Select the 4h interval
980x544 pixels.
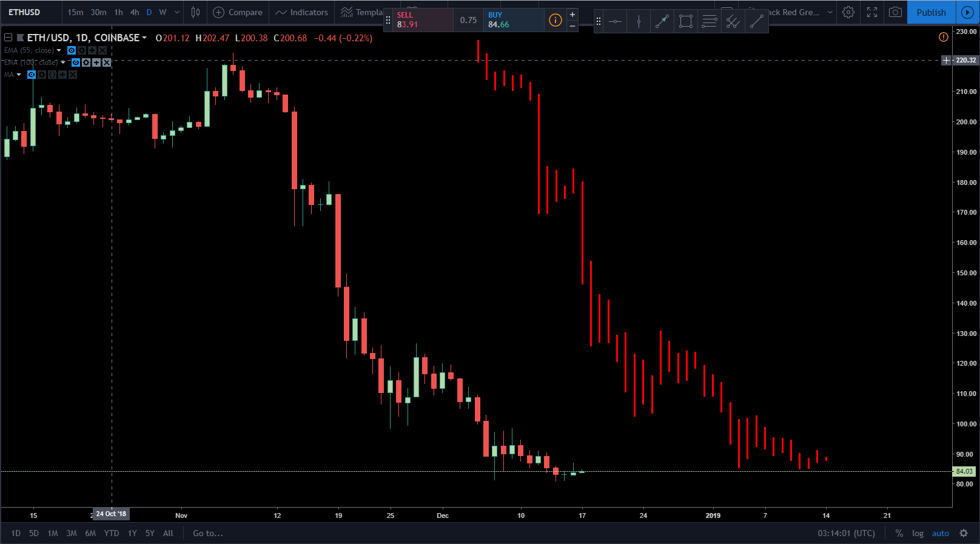[x=135, y=12]
